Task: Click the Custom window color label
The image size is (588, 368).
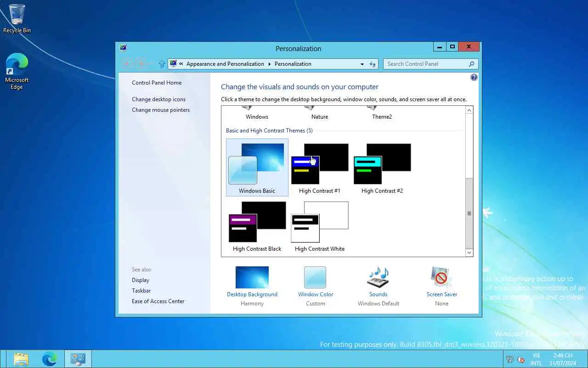Action: click(316, 304)
